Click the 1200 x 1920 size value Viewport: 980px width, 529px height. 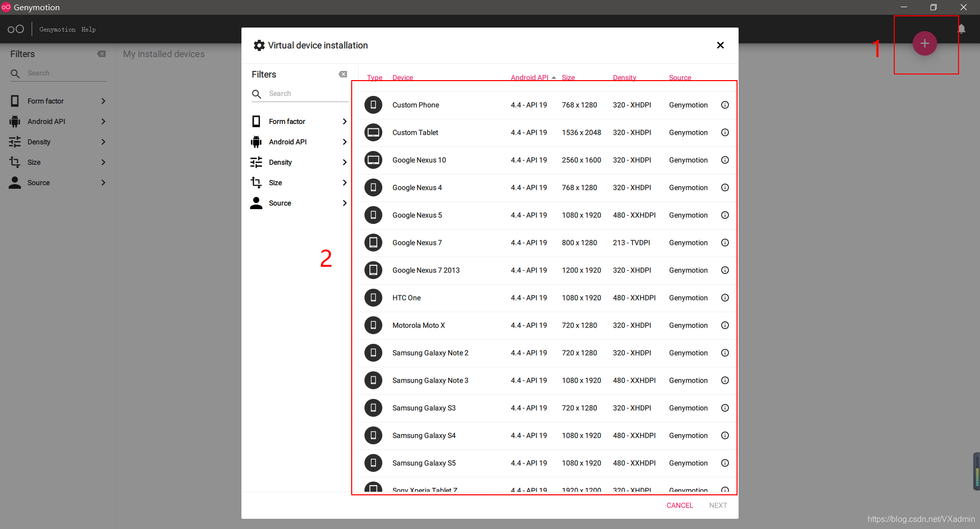581,270
